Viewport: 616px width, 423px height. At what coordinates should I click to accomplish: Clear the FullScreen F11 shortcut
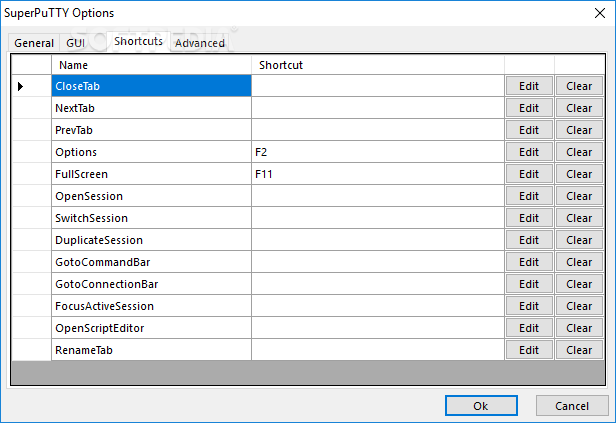579,174
